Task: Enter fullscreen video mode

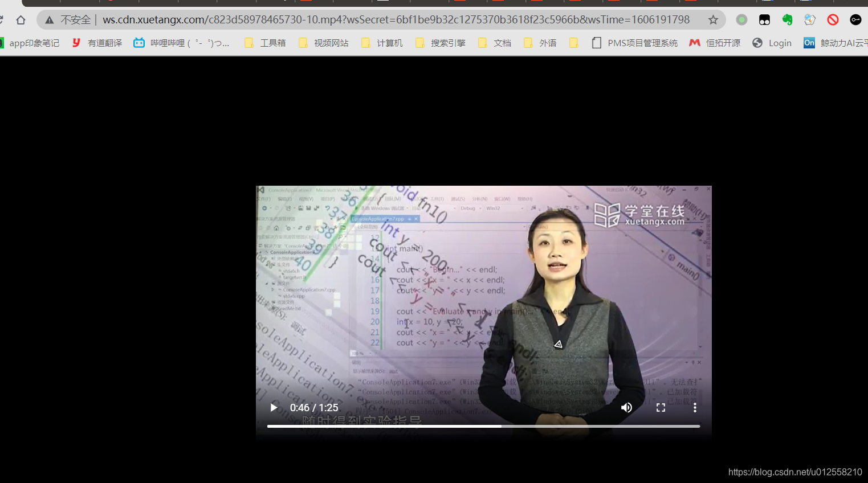Action: [661, 407]
